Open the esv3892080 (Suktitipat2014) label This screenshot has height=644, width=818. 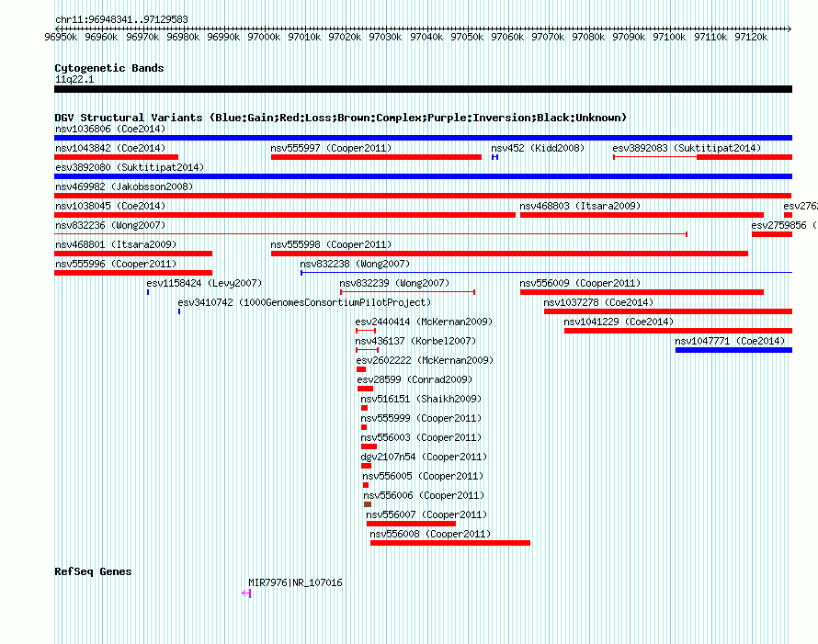tap(130, 167)
